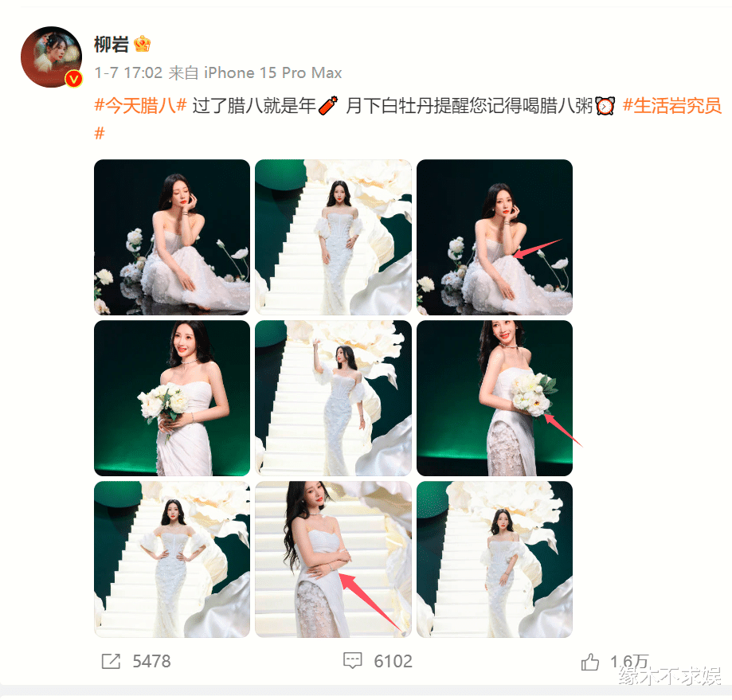Open center photo with raised arm on stairs
This screenshot has height=700, width=732.
(333, 398)
